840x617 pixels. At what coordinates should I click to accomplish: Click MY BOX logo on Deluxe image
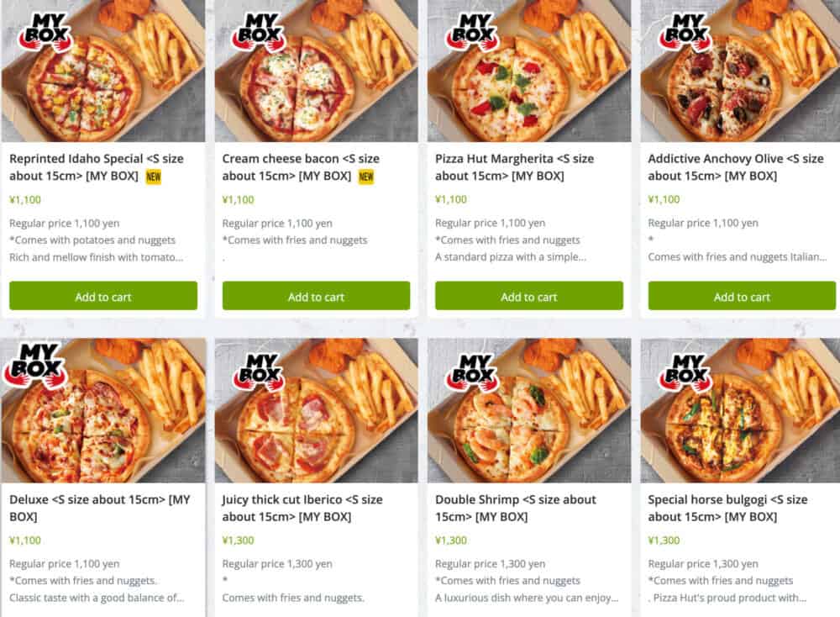[36, 366]
